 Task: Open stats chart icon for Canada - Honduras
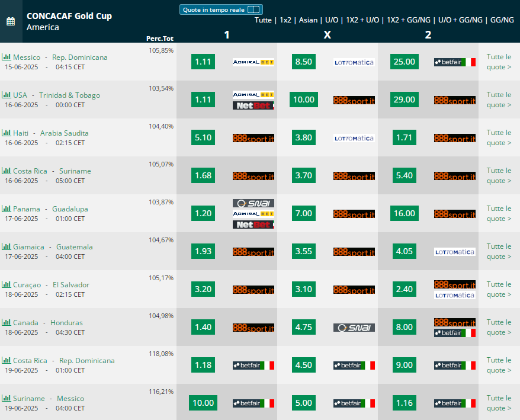tap(7, 322)
